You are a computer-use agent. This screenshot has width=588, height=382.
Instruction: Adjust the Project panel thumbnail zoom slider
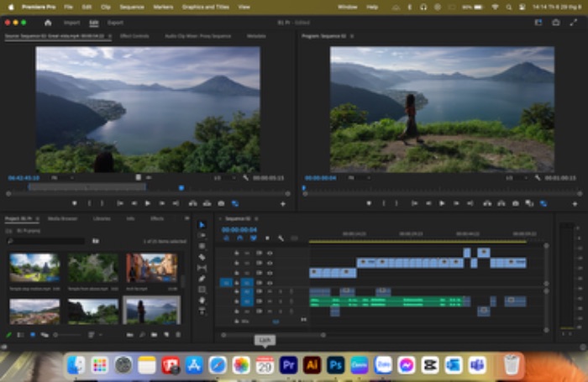pos(67,335)
